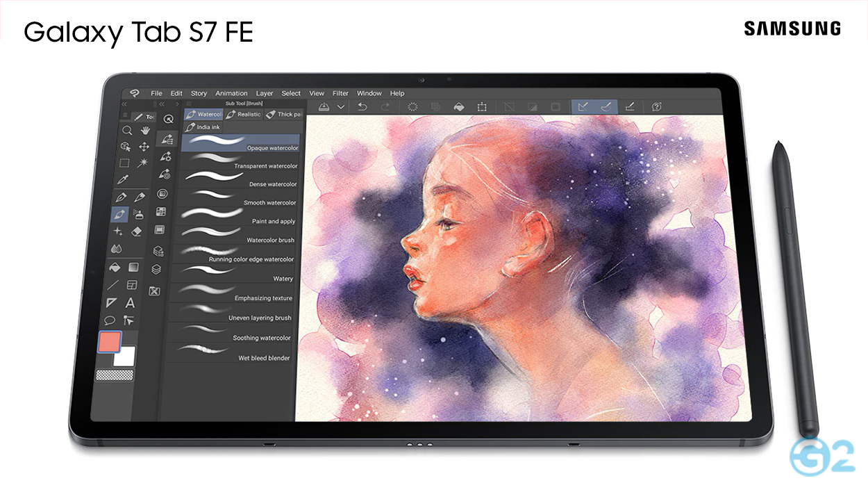Open the Animation menu
The width and height of the screenshot is (868, 483).
[231, 92]
